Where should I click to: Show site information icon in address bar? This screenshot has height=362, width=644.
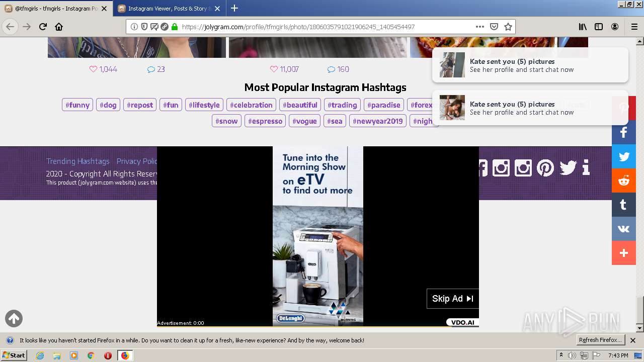click(134, 27)
